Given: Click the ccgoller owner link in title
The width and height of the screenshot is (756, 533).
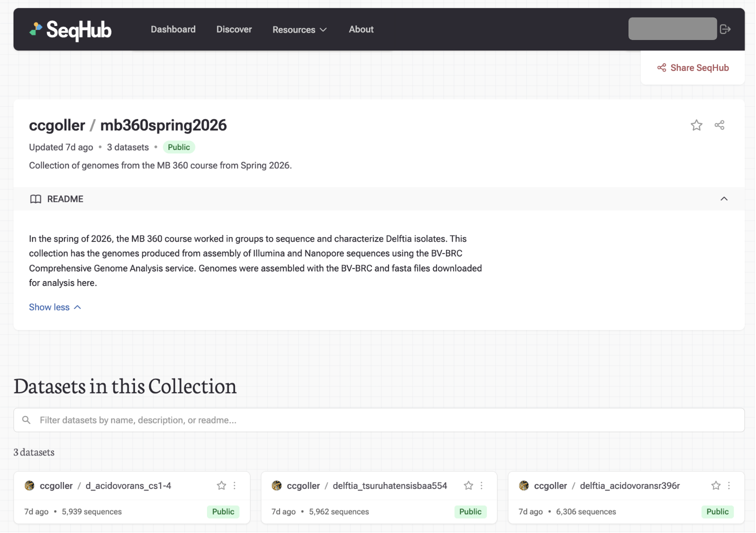Looking at the screenshot, I should pos(57,125).
